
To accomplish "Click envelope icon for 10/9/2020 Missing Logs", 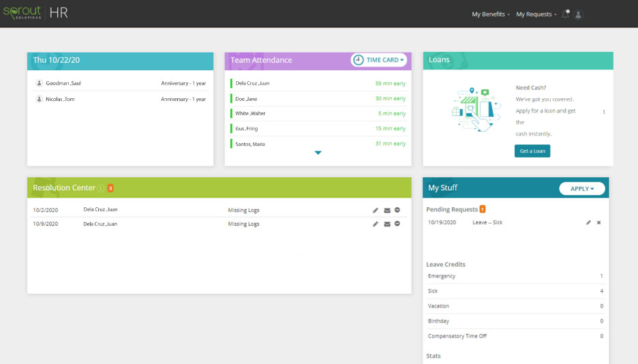I will [386, 224].
